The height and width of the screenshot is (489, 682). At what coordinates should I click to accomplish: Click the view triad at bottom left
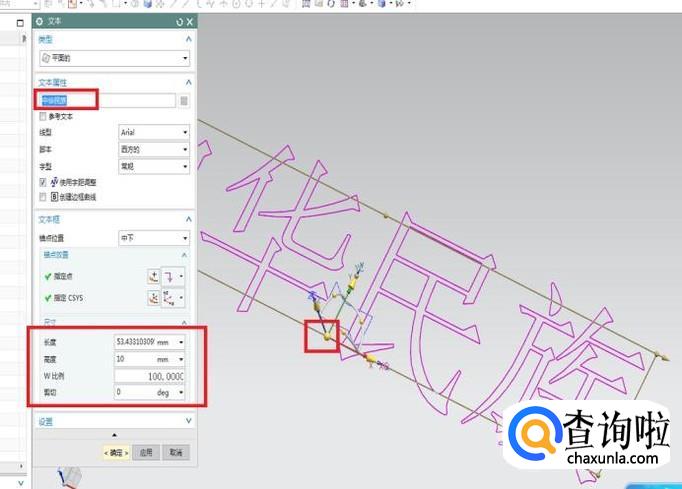click(x=68, y=477)
